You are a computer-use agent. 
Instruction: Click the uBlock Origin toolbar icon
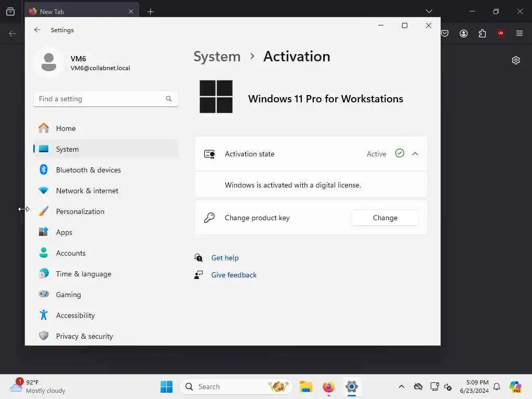pyautogui.click(x=501, y=33)
